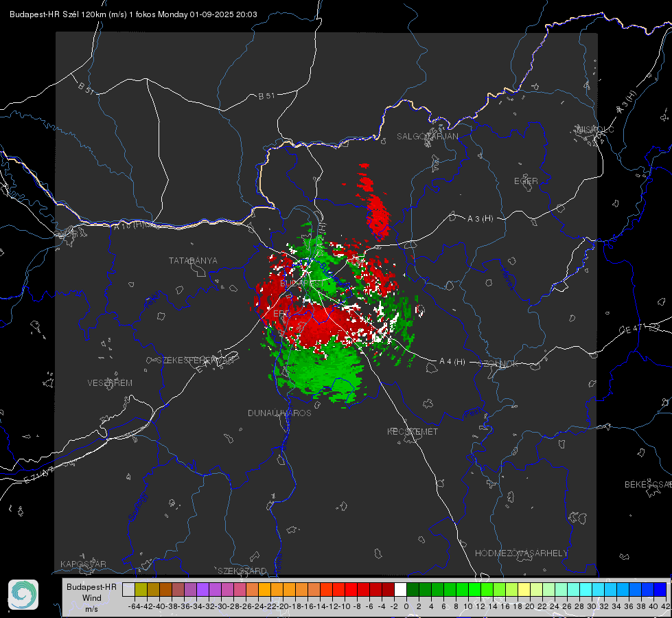672x618 pixels.
Task: Pick the dark green swatch right of 0
Action: pos(413,589)
